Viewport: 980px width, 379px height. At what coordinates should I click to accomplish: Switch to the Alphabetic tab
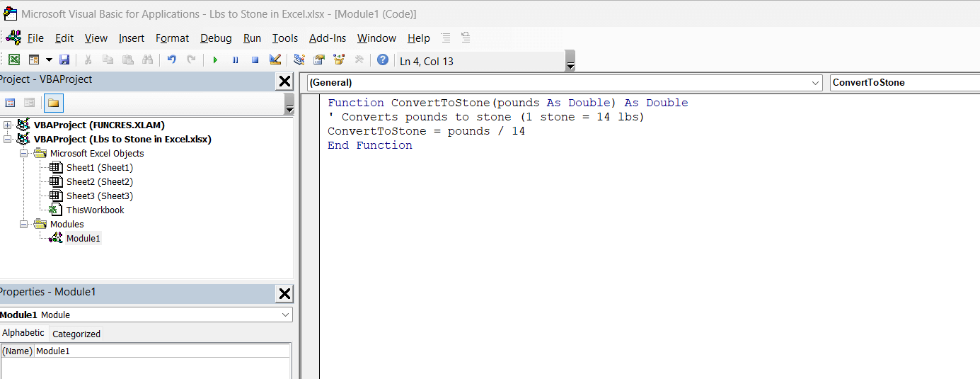click(x=23, y=333)
